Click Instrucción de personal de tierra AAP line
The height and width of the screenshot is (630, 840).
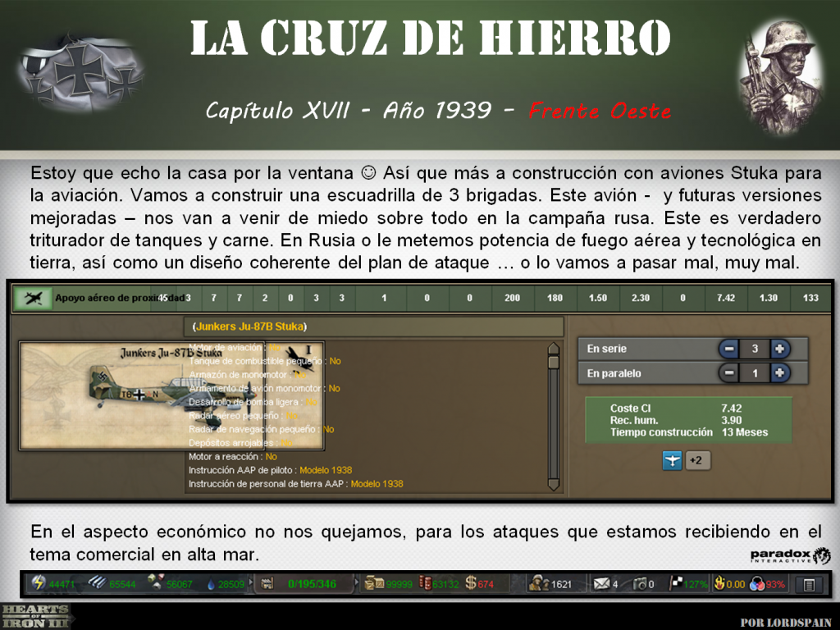[x=295, y=484]
